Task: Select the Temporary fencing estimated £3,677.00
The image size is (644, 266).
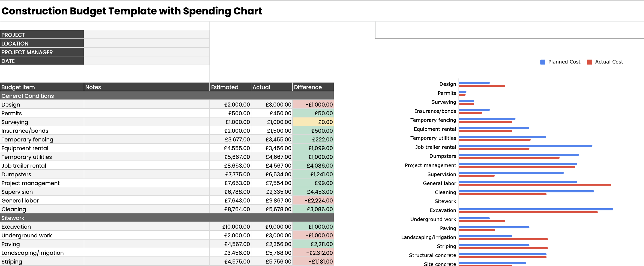Action: [x=230, y=139]
